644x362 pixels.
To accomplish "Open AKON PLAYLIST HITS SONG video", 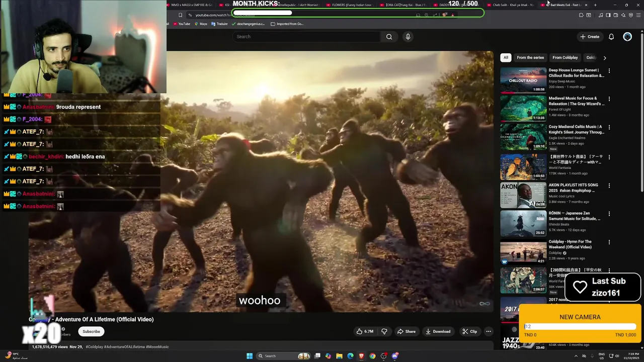I will 523,195.
